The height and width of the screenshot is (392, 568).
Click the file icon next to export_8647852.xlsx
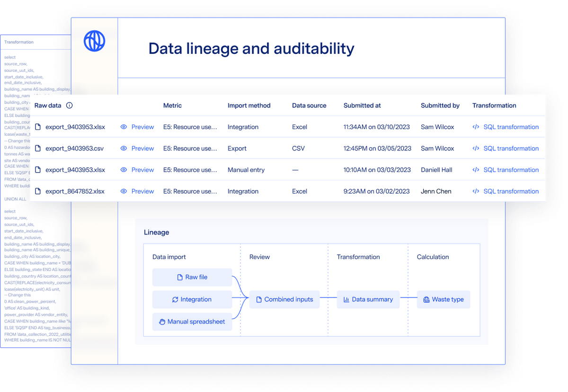[x=38, y=191]
